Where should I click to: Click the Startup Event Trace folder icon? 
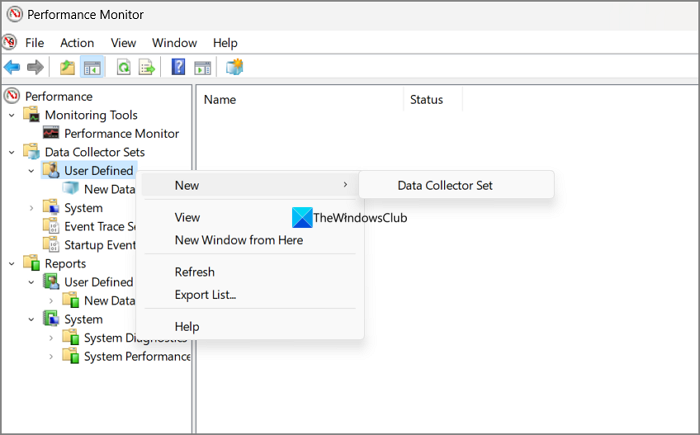[x=51, y=244]
